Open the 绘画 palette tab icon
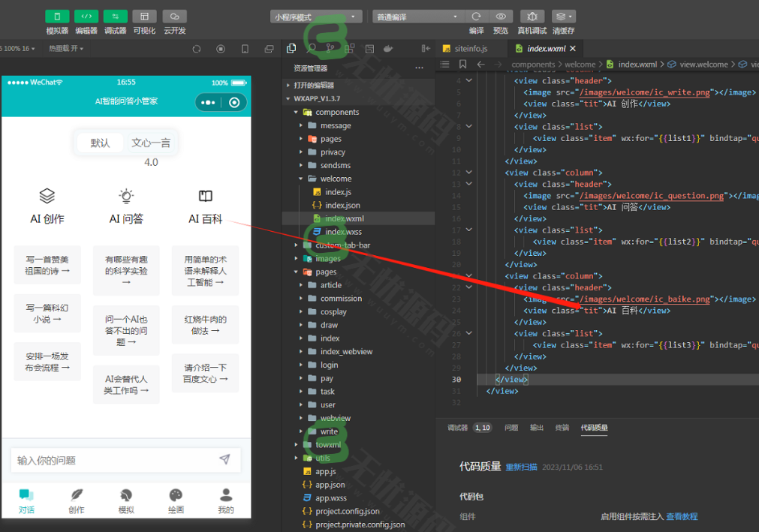Screen dimensions: 759x532 pyautogui.click(x=176, y=495)
